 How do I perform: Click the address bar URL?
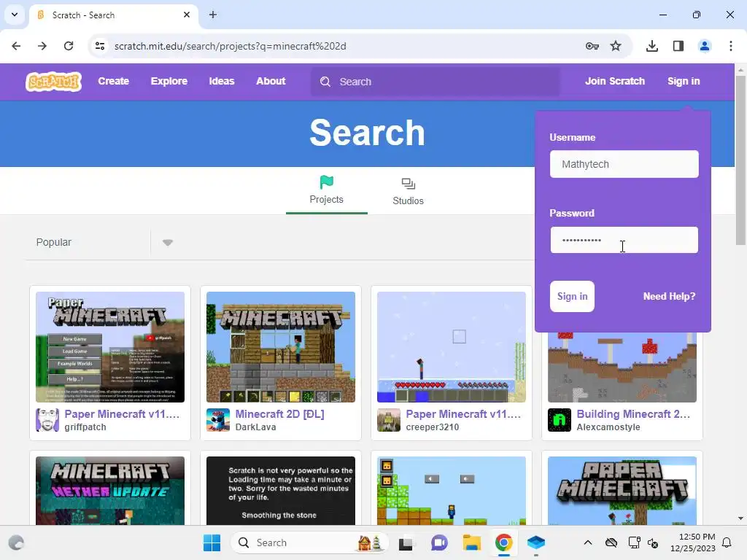point(230,46)
